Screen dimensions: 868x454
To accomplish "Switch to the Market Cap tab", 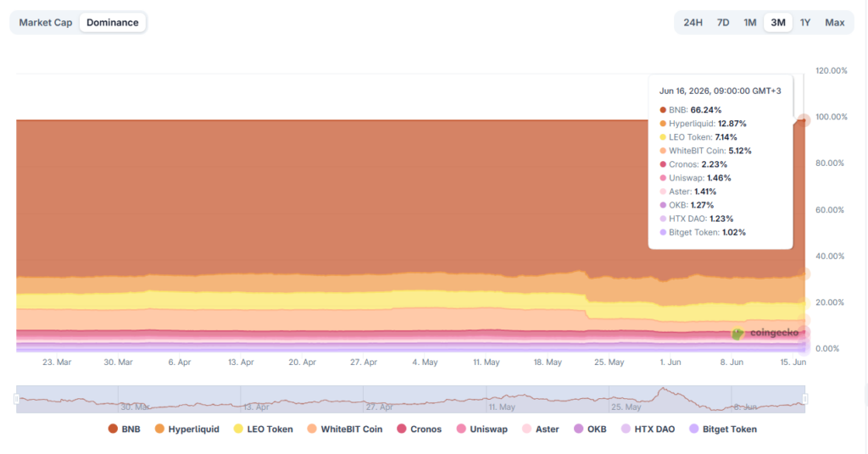I will click(46, 23).
